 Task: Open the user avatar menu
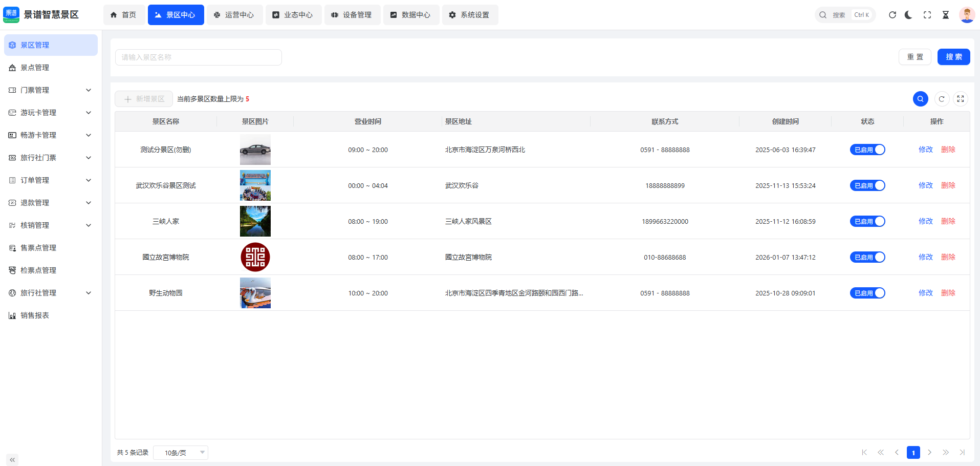(967, 15)
